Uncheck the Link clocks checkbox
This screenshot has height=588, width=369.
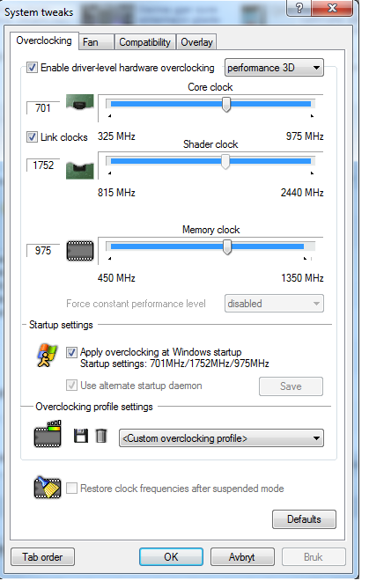[32, 136]
